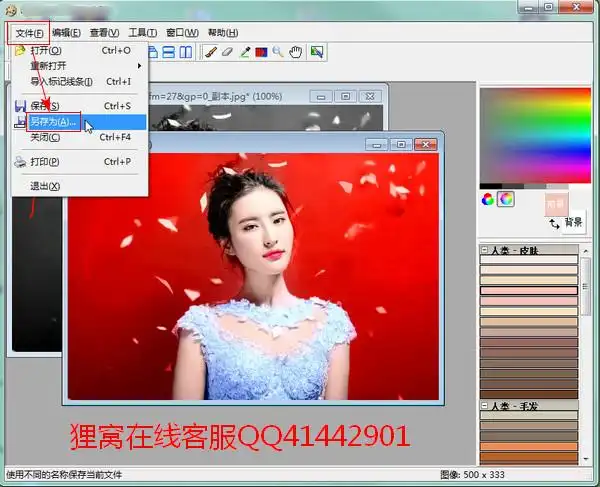The height and width of the screenshot is (487, 600).
Task: Restore the 副本.jpg back image window
Action: pyautogui.click(x=345, y=96)
